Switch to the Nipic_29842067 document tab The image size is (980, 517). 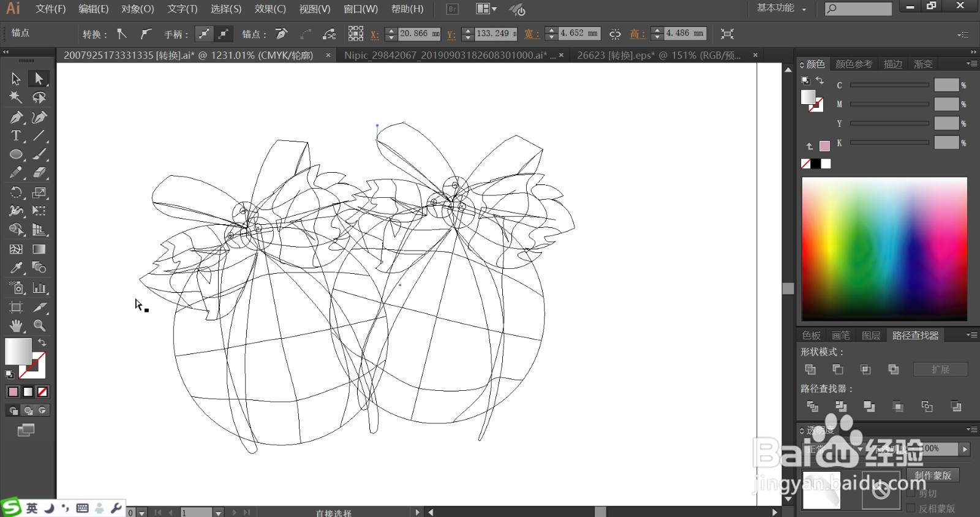[x=450, y=55]
